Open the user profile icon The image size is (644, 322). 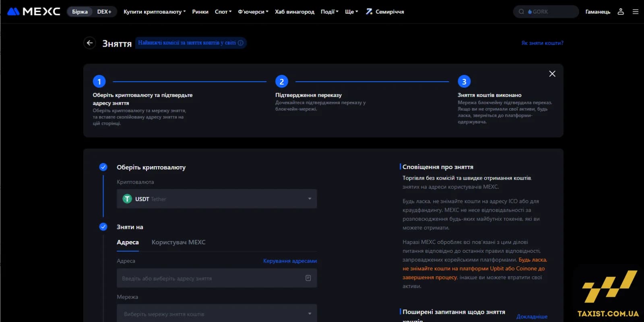pyautogui.click(x=621, y=12)
